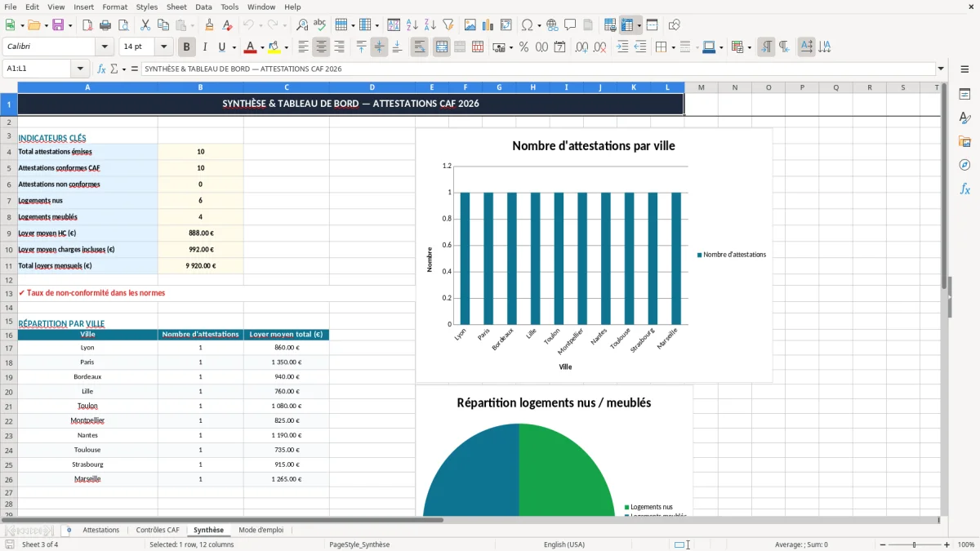This screenshot has height=551, width=980.
Task: Open Headers and Footers icon
Action: (588, 25)
